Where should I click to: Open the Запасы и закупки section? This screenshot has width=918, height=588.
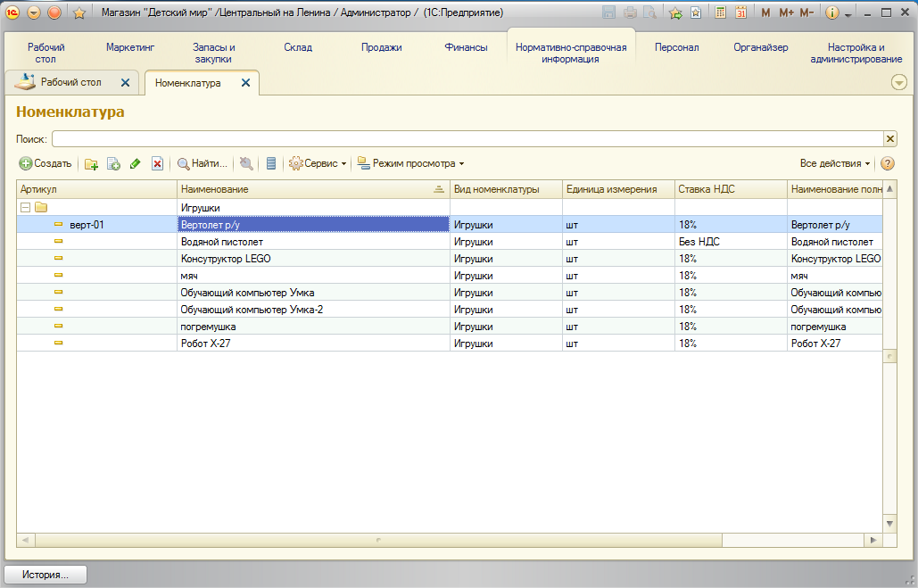pyautogui.click(x=214, y=53)
